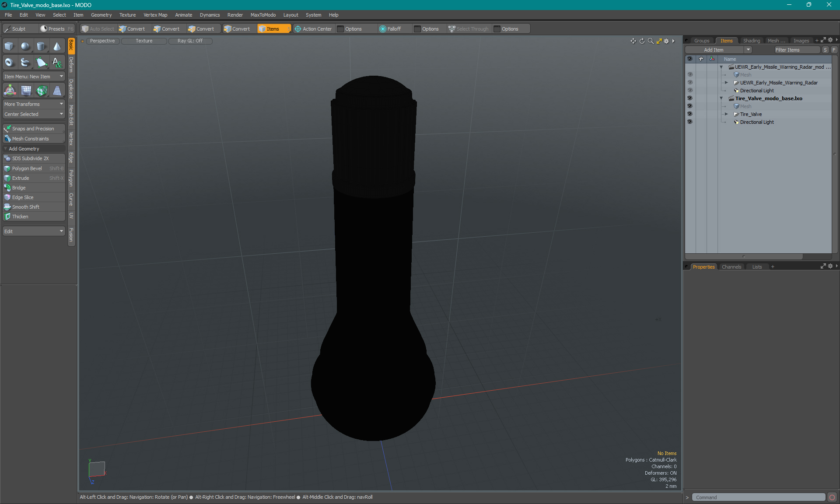Click the grid mesh deform icon
This screenshot has height=504, width=840.
click(26, 91)
